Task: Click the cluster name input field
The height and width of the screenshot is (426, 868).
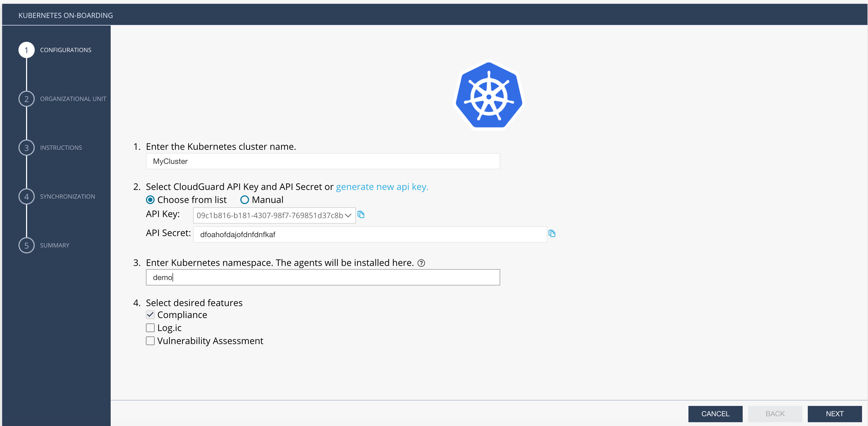Action: 323,161
